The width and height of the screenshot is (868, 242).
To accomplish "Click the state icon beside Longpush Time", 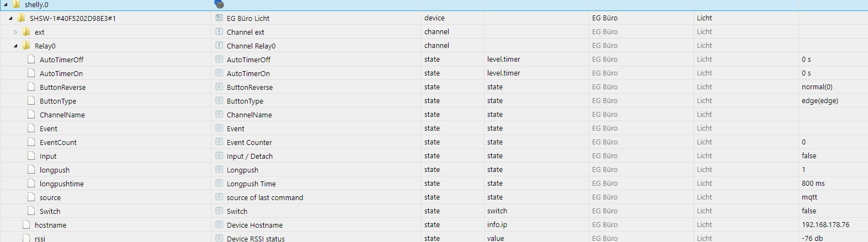I will pos(219,184).
